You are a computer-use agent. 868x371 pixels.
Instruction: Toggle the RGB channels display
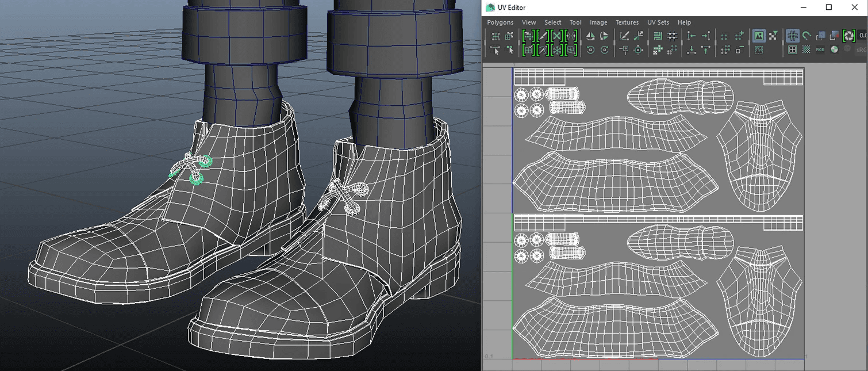820,50
